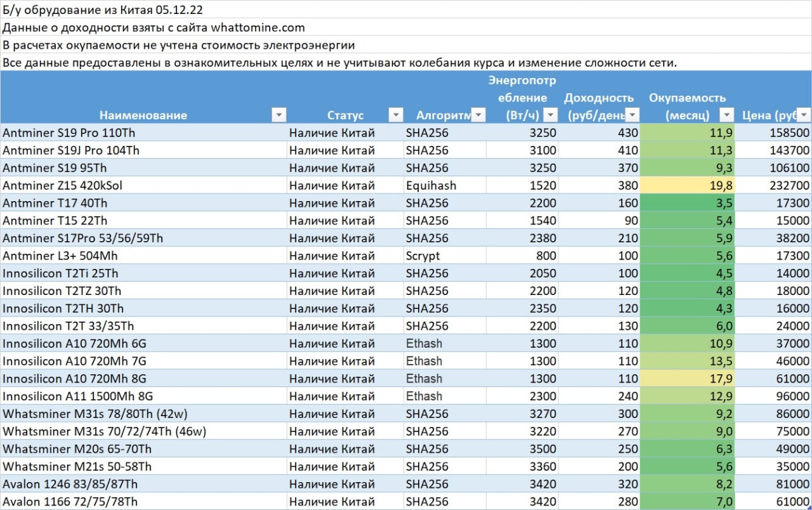Select the price cell 86000
Viewport: 812px width, 510px height.
tap(773, 414)
